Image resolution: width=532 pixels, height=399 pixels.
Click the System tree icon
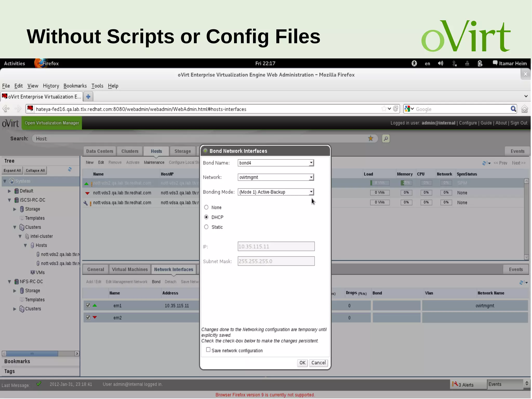tap(12, 181)
